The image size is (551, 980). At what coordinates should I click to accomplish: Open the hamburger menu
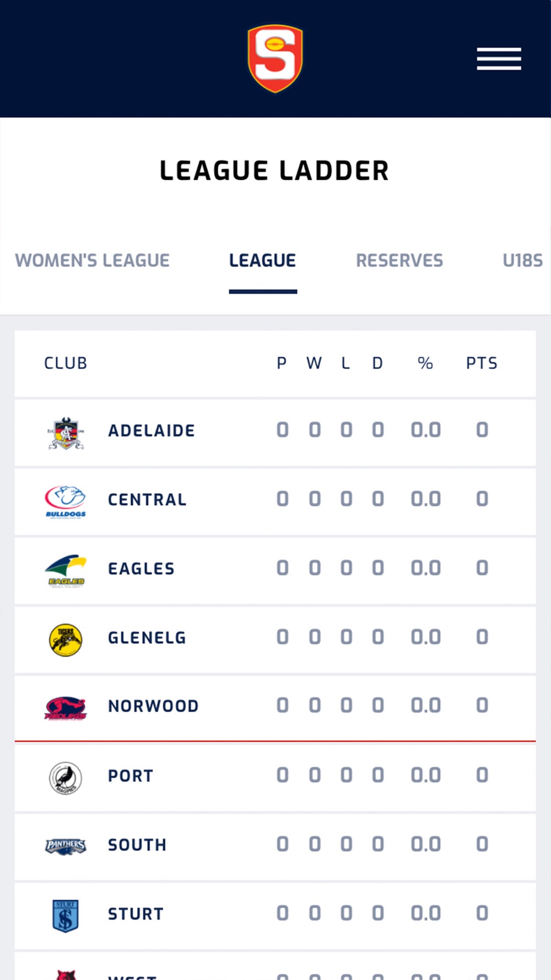tap(499, 59)
